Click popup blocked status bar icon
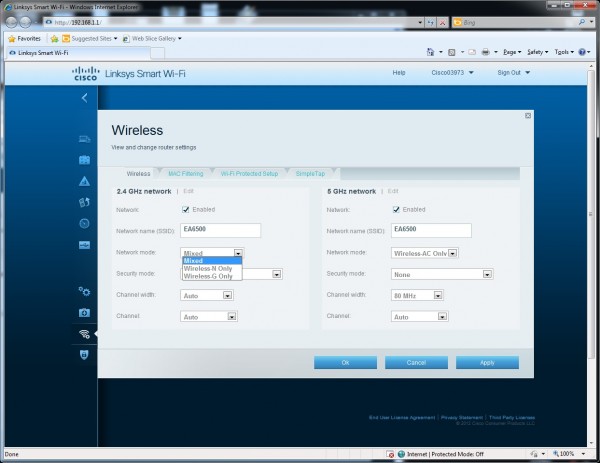The width and height of the screenshot is (600, 463). coord(390,454)
